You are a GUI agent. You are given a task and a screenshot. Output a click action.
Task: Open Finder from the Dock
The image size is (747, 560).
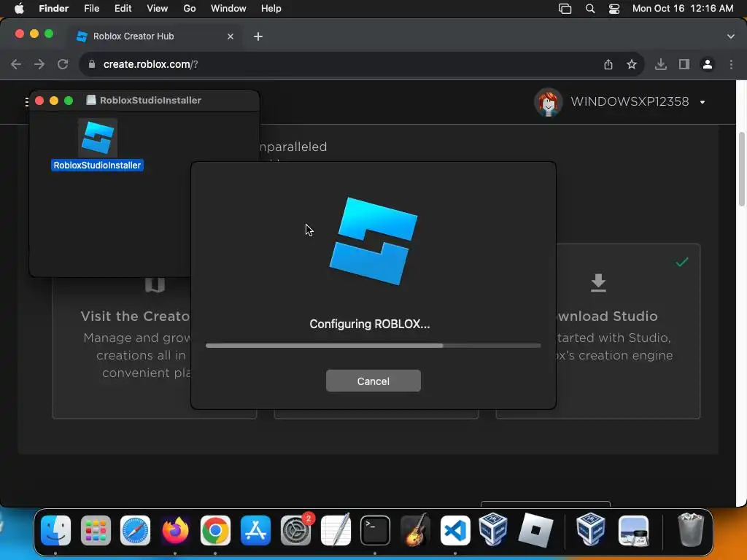(55, 530)
